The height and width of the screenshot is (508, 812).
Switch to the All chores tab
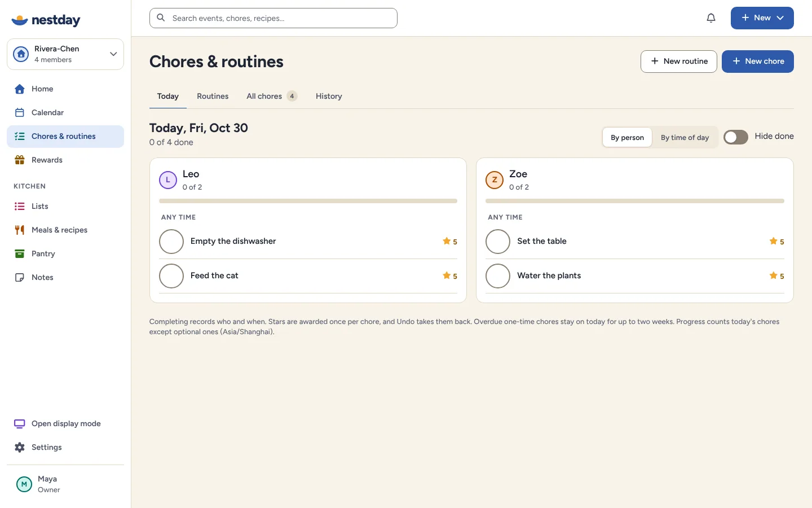(272, 97)
